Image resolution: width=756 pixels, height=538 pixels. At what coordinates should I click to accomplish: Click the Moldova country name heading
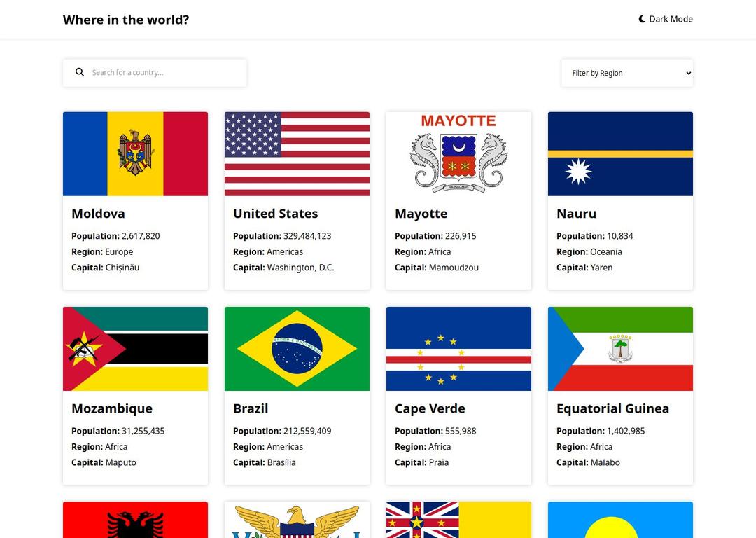(98, 214)
